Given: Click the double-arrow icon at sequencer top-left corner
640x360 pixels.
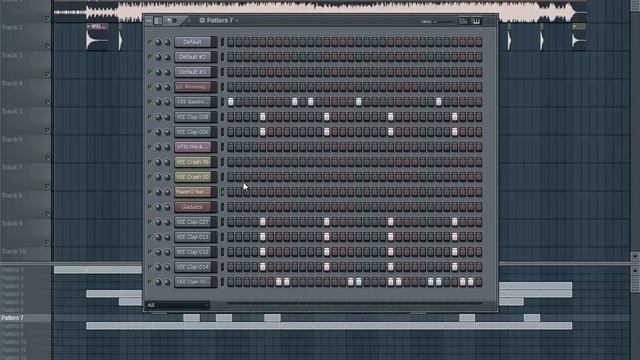Looking at the screenshot, I should [149, 20].
